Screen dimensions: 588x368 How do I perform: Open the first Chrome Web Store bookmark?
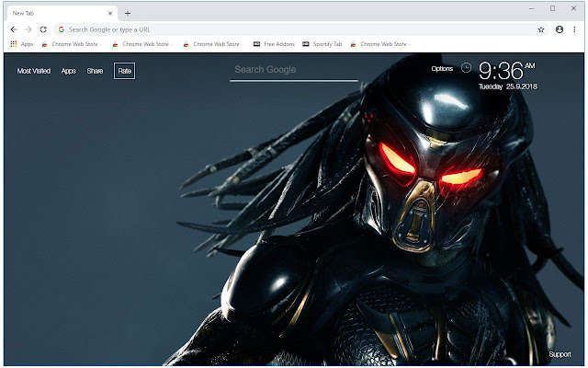point(72,44)
